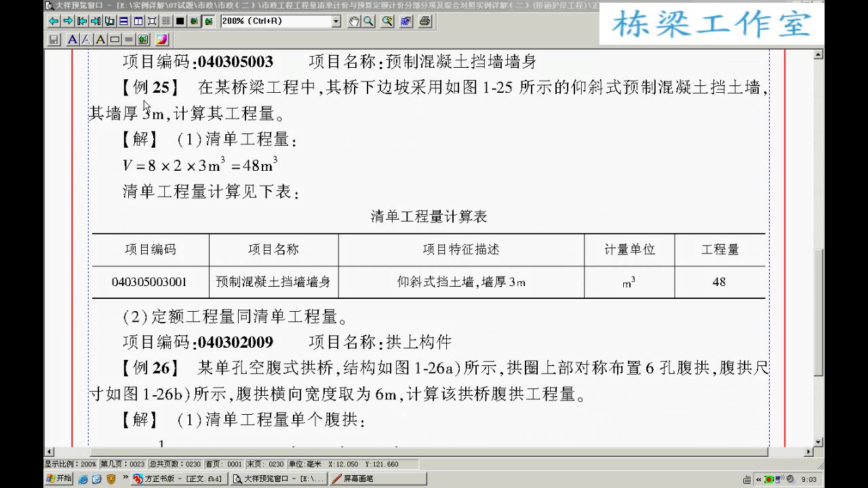868x488 pixels.
Task: Click the solid black square toolbar icon
Action: click(x=180, y=21)
